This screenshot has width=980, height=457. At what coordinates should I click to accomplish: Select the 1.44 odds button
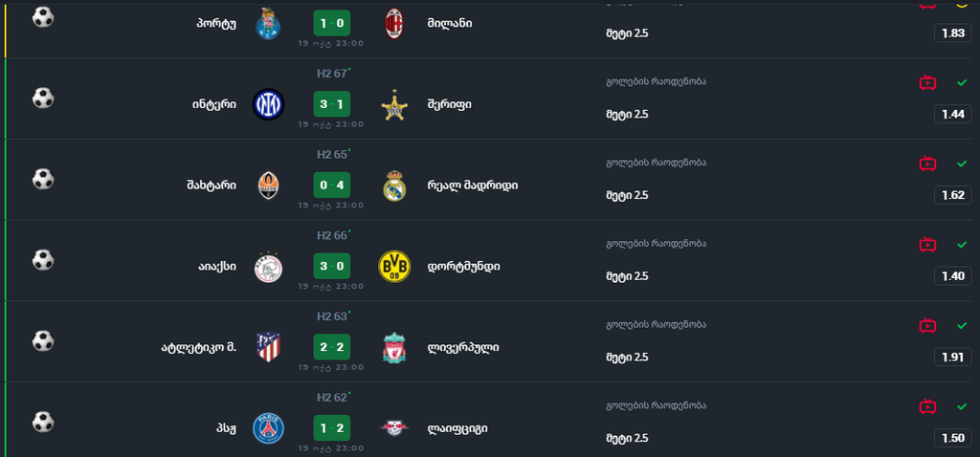coord(953,114)
